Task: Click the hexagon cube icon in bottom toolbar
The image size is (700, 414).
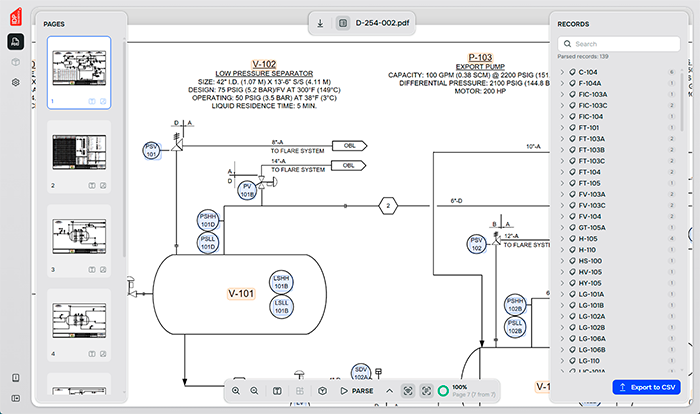Action: coord(322,391)
